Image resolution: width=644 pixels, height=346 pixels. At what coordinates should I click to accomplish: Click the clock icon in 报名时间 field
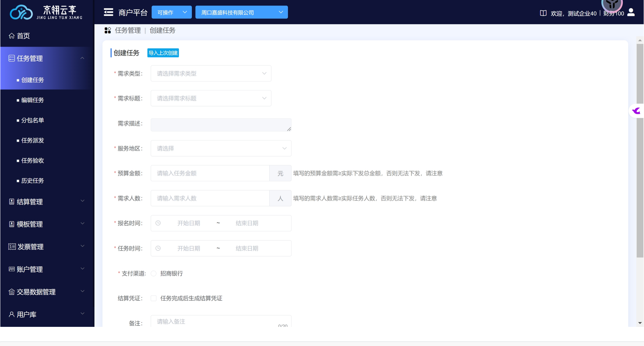coord(158,223)
